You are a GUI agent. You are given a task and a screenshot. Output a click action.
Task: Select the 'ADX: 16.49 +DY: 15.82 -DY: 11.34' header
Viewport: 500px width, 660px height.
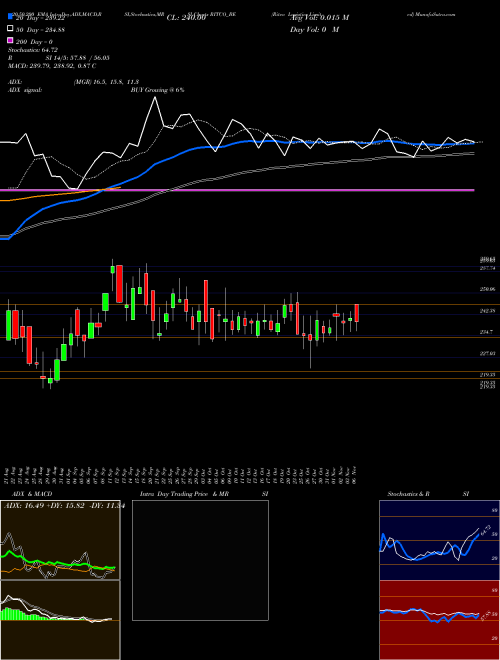(x=64, y=506)
